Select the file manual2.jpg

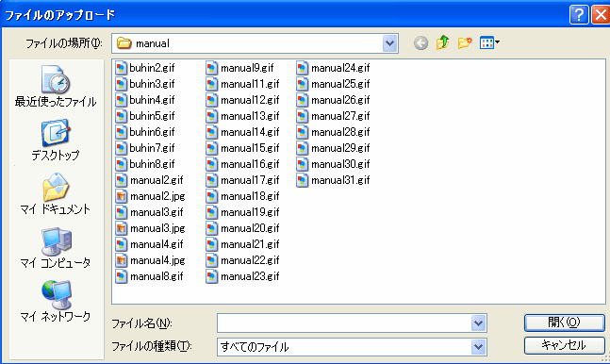151,196
